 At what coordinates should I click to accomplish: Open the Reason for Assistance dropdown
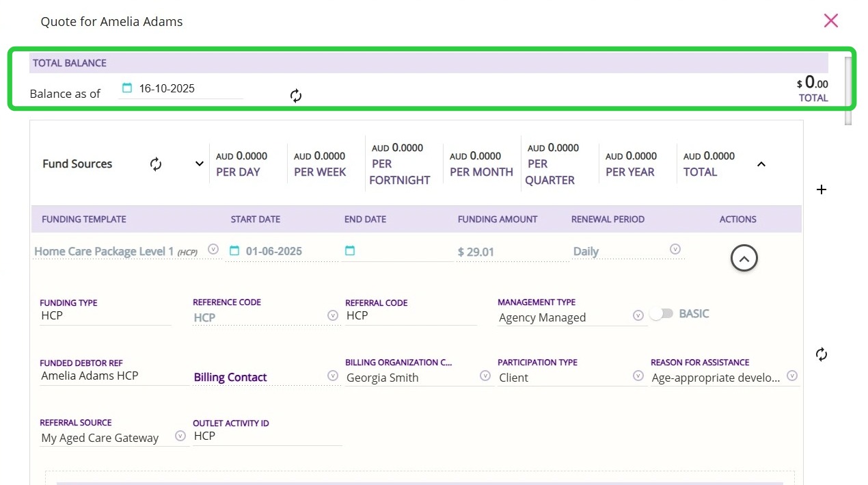tap(792, 376)
